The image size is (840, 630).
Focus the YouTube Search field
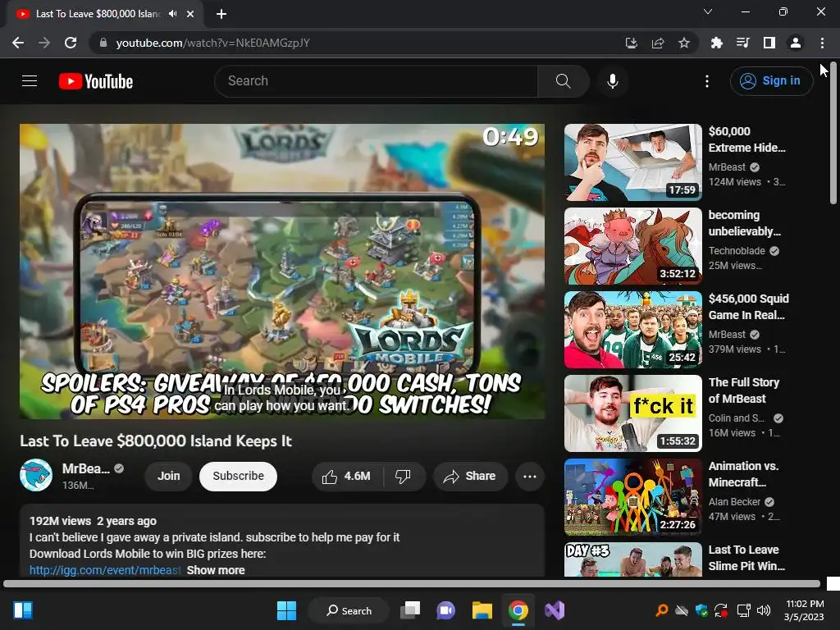coord(376,81)
